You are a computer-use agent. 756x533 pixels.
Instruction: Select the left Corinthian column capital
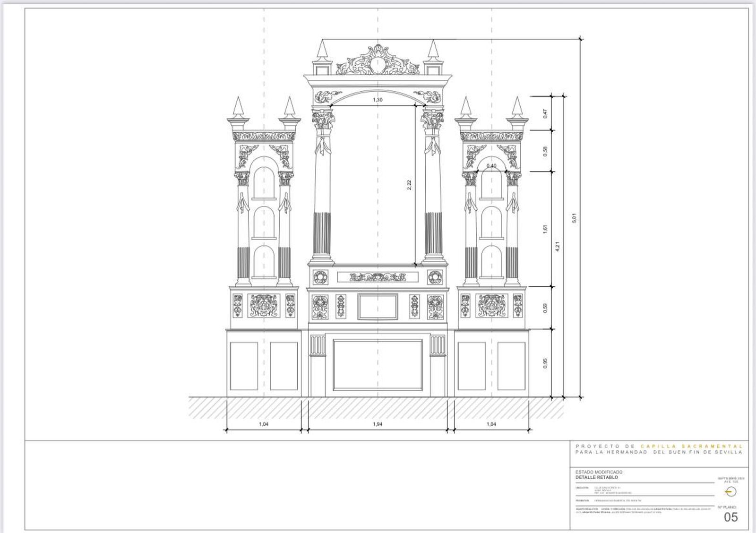(x=324, y=118)
